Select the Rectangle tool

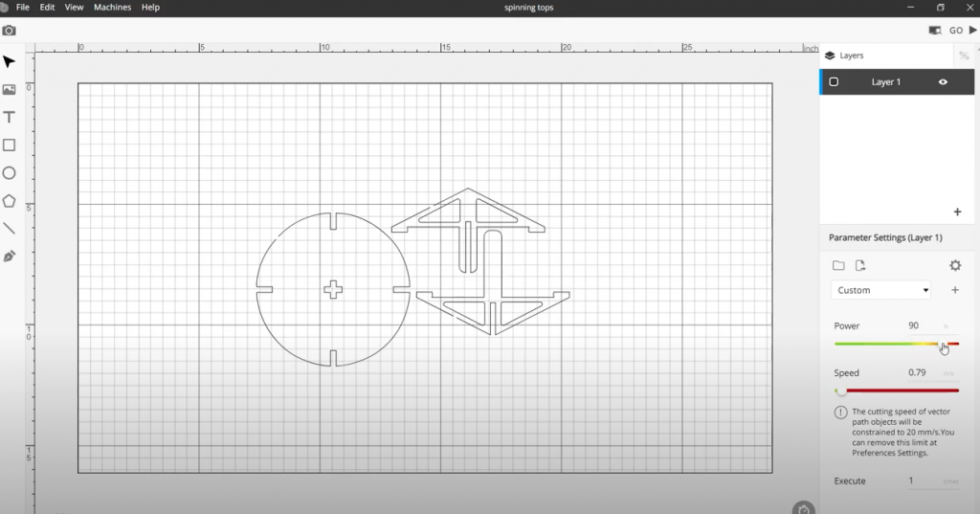9,145
